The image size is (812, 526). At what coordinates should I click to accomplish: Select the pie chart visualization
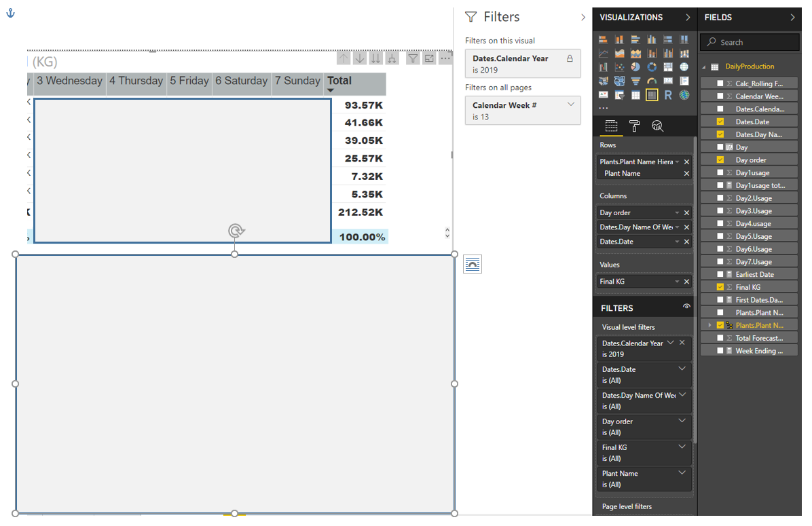pyautogui.click(x=635, y=67)
